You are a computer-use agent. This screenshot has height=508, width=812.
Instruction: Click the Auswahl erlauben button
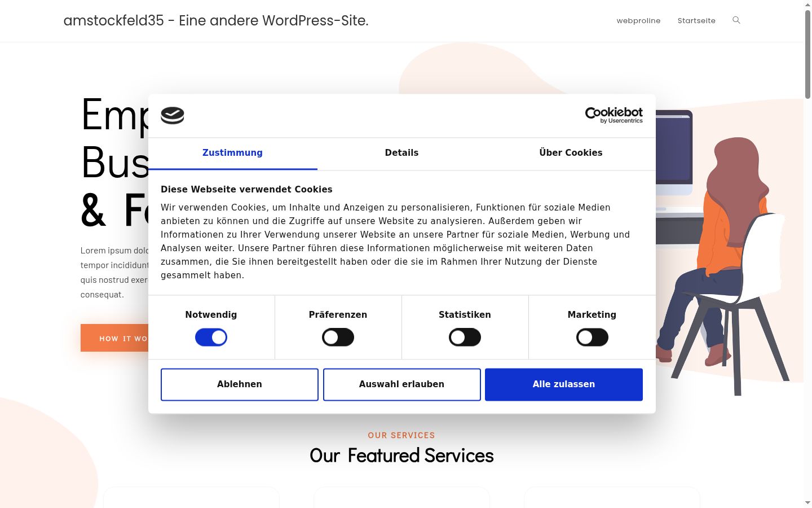click(x=401, y=384)
